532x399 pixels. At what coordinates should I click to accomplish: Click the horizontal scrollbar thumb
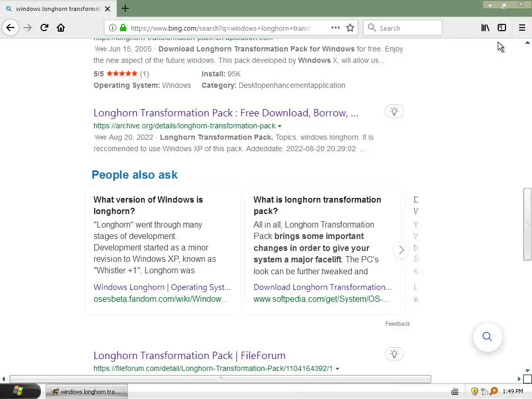[x=220, y=379]
